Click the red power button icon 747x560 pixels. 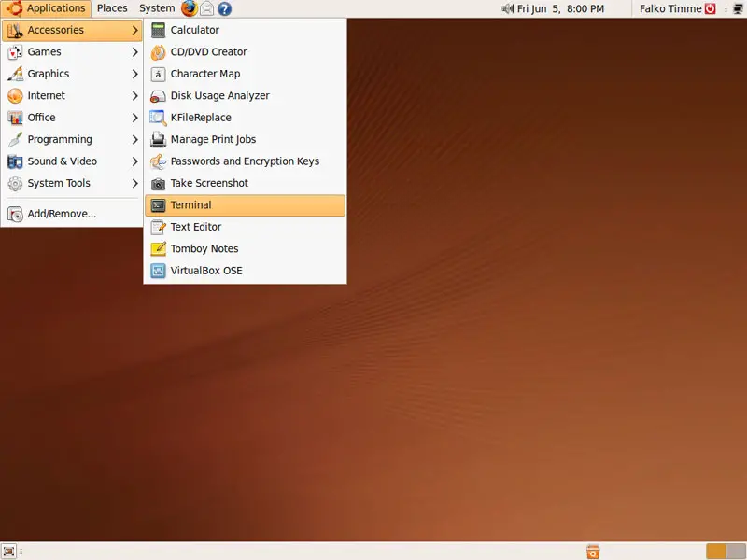[711, 8]
